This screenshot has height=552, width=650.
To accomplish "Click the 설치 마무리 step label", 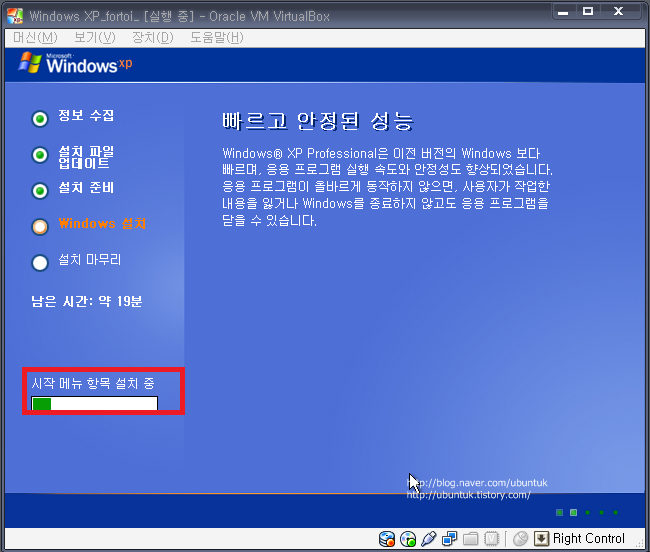I will 90,260.
